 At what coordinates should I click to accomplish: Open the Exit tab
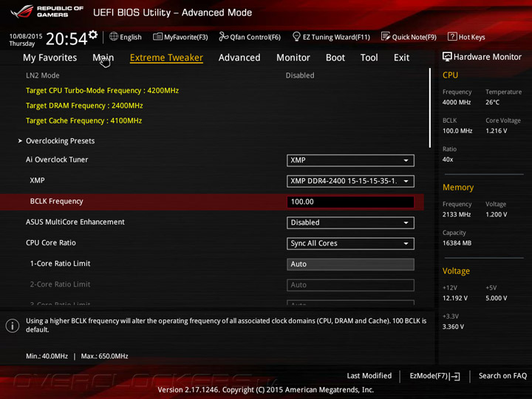(x=401, y=58)
